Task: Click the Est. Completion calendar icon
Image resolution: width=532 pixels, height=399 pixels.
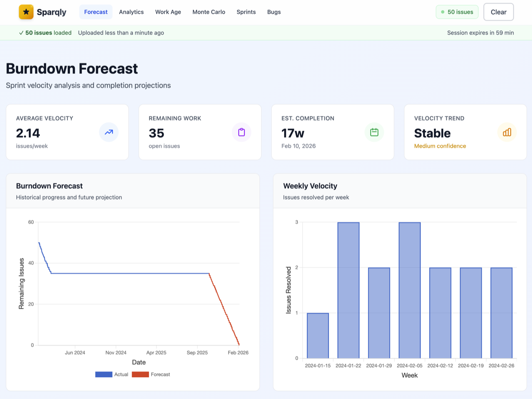Action: coord(374,132)
